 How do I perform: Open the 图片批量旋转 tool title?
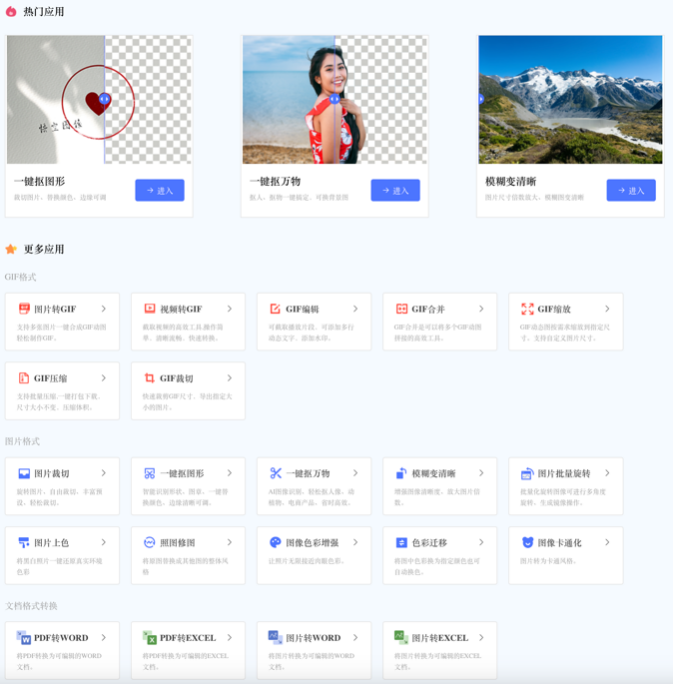564,473
